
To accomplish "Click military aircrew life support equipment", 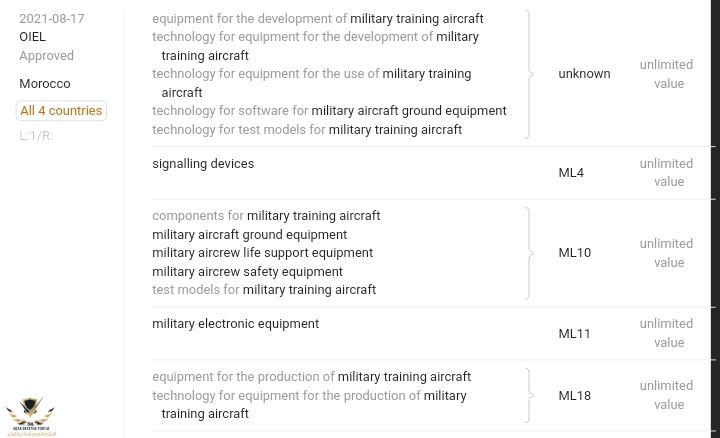I will pos(262,252).
